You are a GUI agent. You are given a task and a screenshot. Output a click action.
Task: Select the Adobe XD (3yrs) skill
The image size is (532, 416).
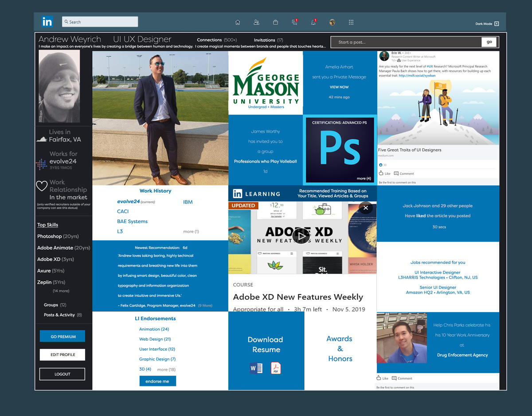pyautogui.click(x=55, y=259)
